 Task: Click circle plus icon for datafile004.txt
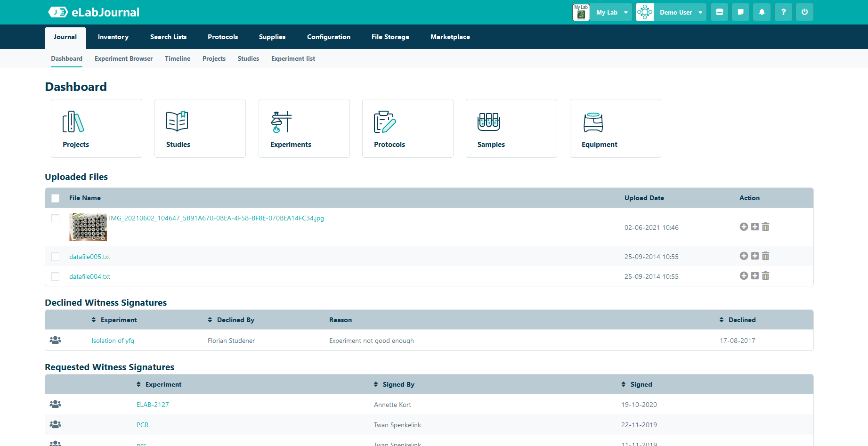(x=744, y=276)
